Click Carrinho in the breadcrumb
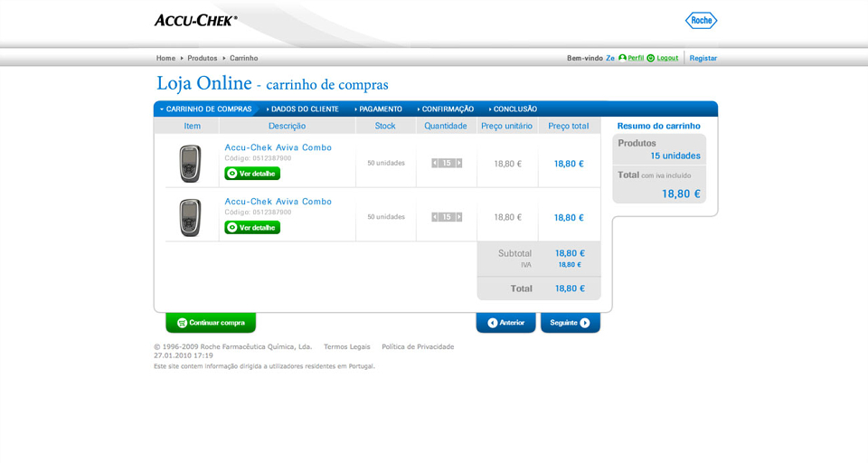Image resolution: width=868 pixels, height=463 pixels. [x=243, y=58]
